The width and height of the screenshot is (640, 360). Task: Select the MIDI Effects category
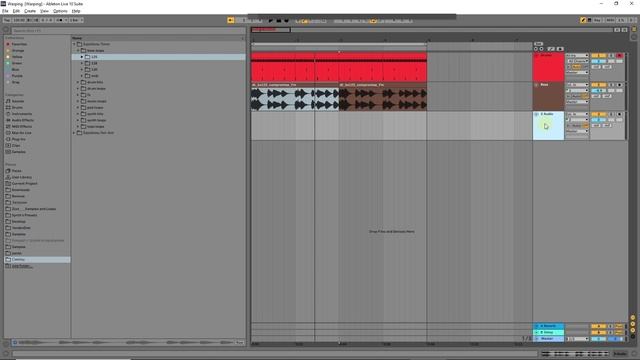click(22, 127)
